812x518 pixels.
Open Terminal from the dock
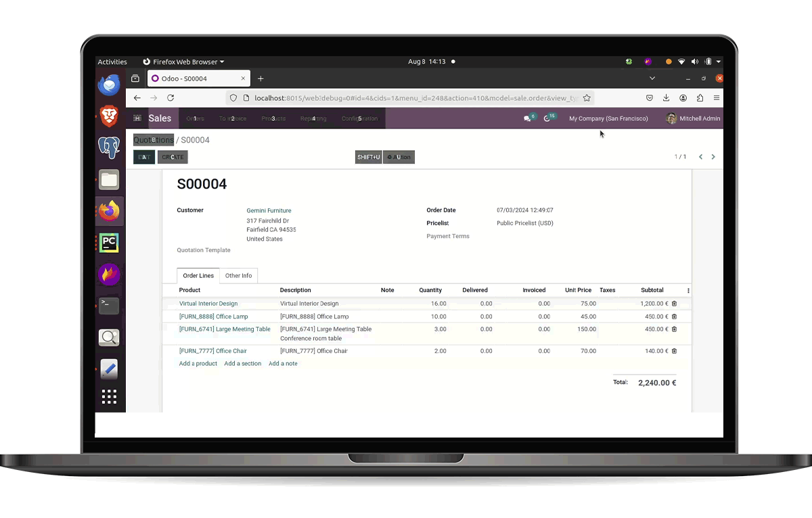click(x=109, y=306)
